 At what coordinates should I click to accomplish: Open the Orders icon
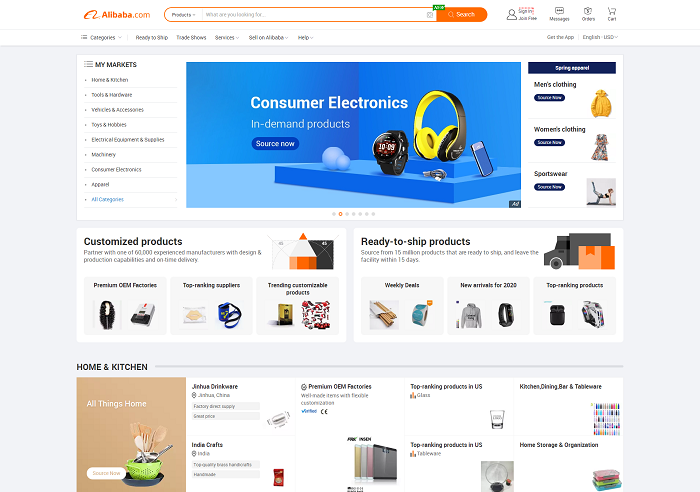[588, 11]
